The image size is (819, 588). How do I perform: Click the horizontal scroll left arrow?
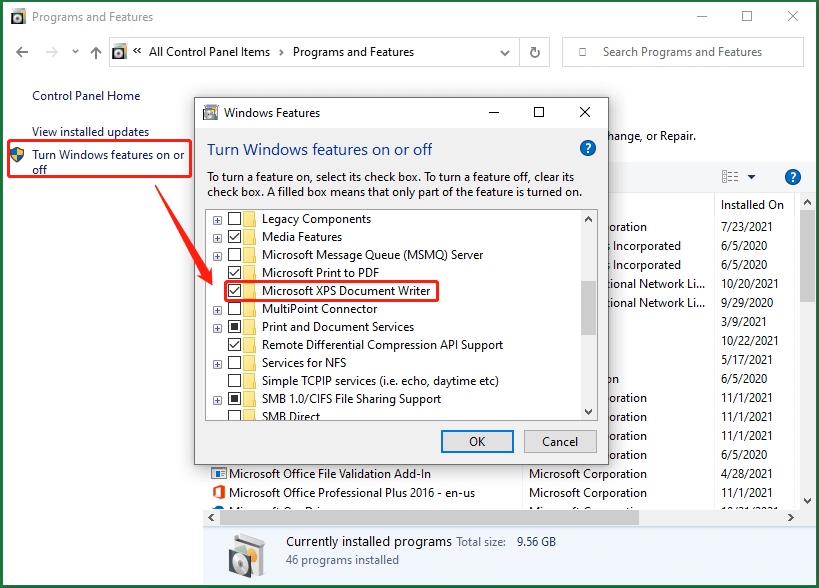(211, 518)
